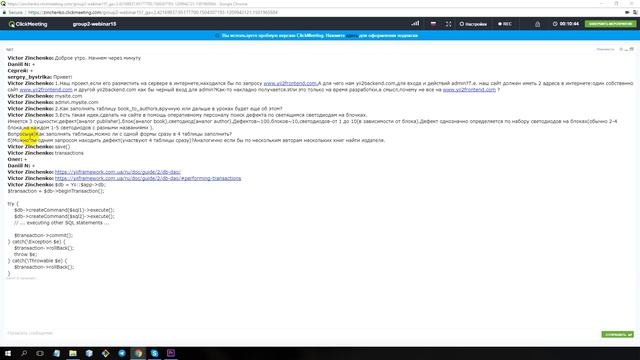Open the VirtualBox cube icon on taskbar

click(89, 353)
